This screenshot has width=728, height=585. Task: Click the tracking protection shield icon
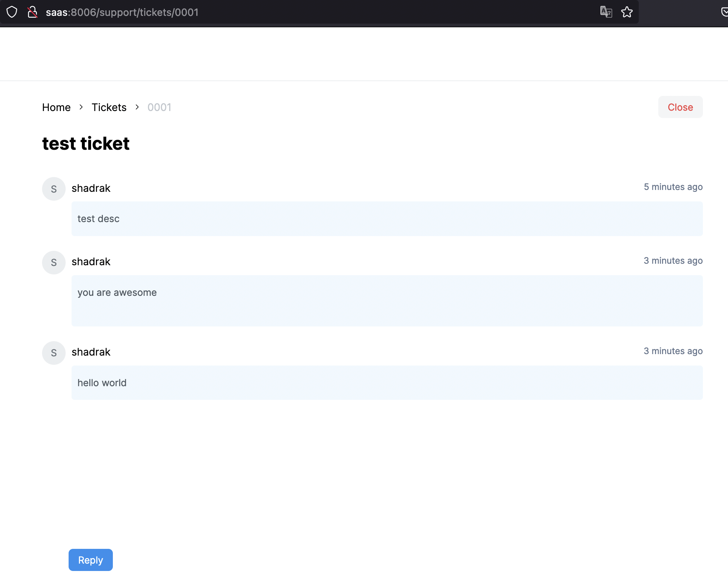click(x=11, y=12)
